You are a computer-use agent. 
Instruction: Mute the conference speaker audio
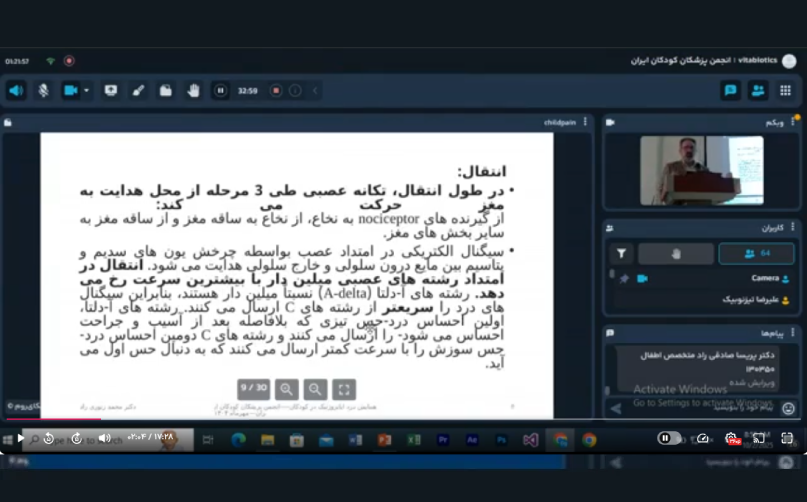[x=16, y=91]
